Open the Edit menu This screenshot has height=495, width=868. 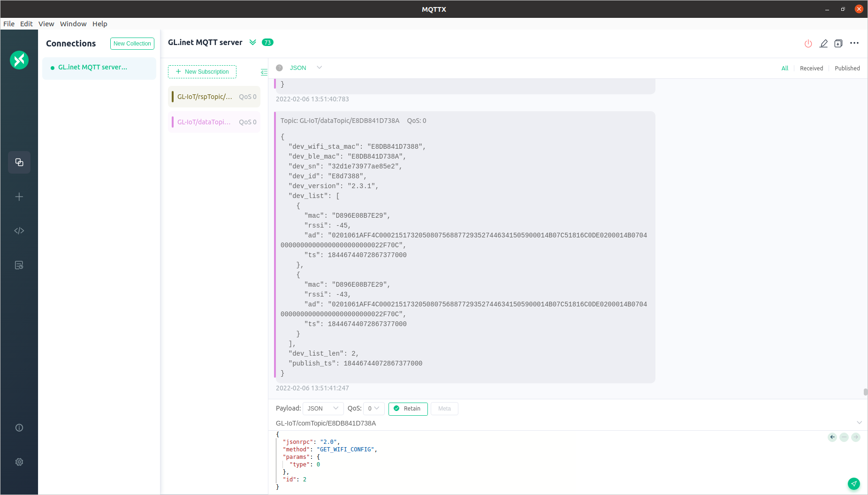(x=26, y=24)
